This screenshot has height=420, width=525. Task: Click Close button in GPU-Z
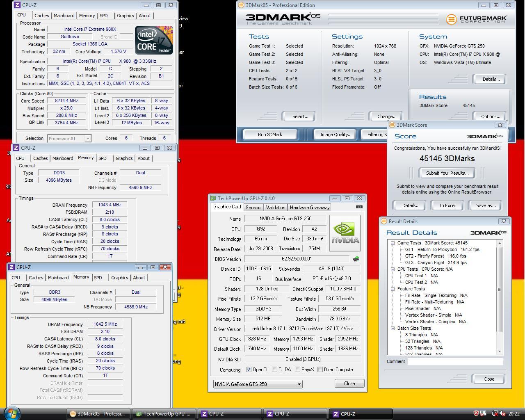tap(349, 383)
